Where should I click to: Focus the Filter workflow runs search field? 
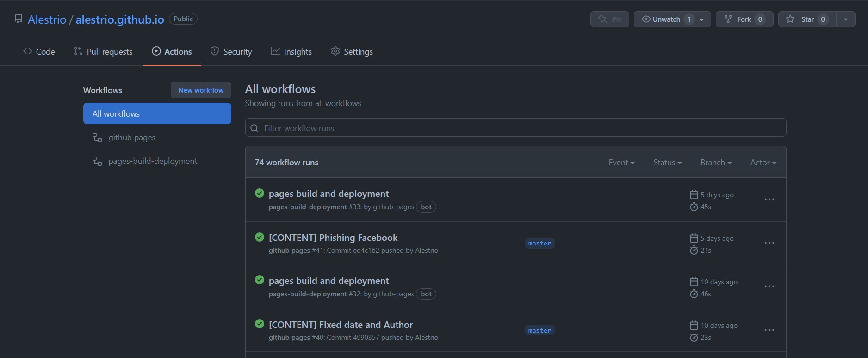coord(515,128)
